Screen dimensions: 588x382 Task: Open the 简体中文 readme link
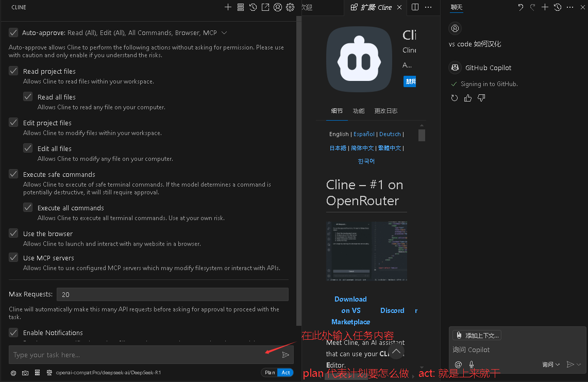pyautogui.click(x=362, y=148)
